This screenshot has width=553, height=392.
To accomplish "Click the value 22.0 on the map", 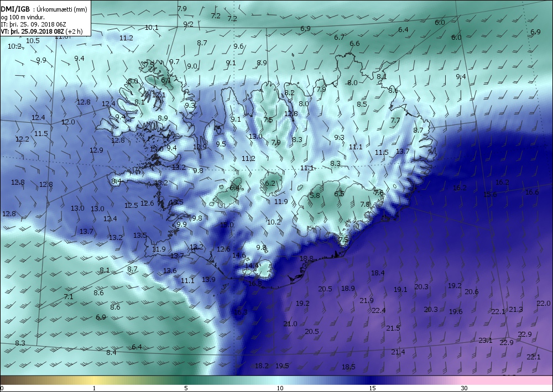I will 544,303.
